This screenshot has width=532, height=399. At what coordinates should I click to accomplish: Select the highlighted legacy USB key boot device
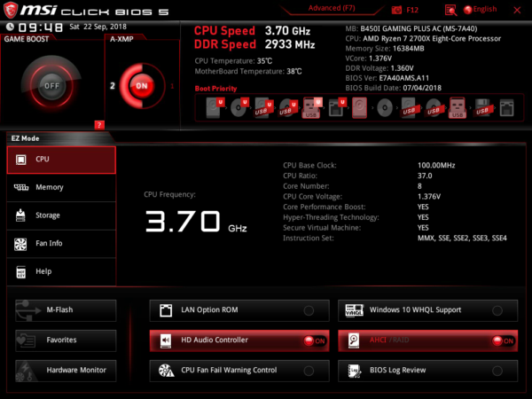click(x=458, y=108)
